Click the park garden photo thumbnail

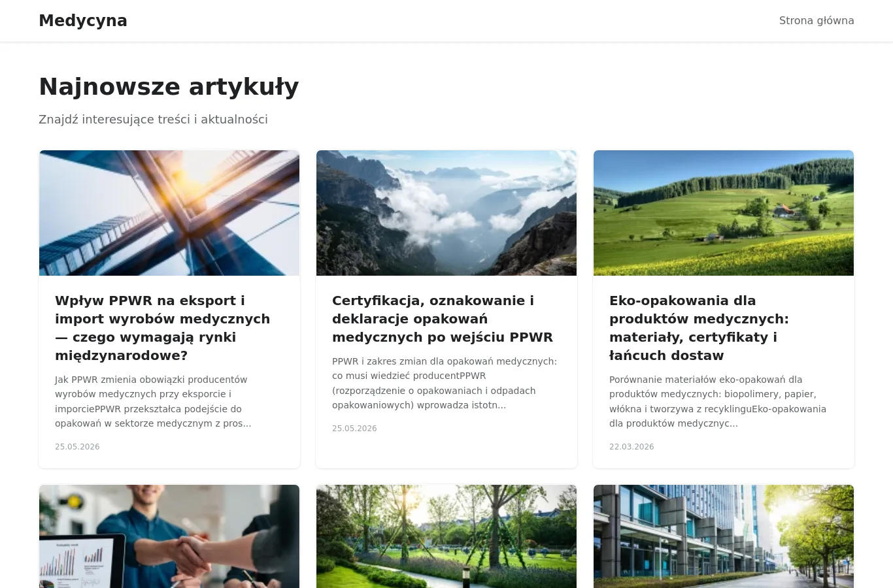(446, 536)
